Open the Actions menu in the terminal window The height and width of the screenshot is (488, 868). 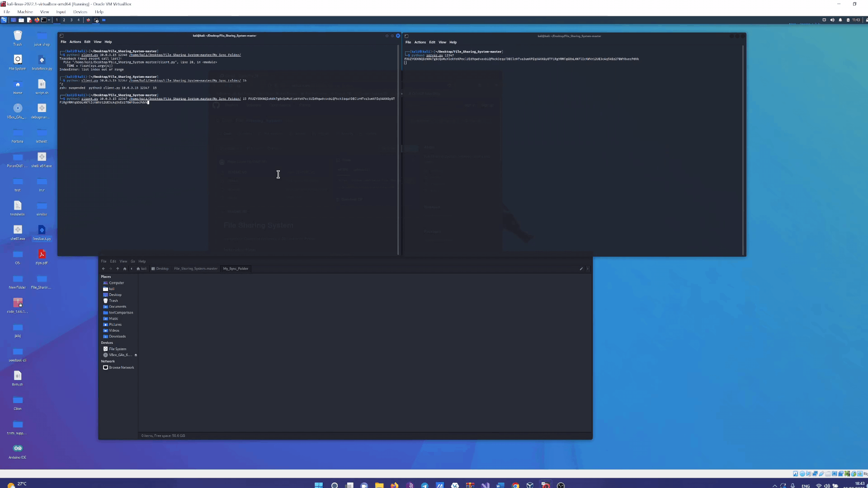click(x=75, y=42)
